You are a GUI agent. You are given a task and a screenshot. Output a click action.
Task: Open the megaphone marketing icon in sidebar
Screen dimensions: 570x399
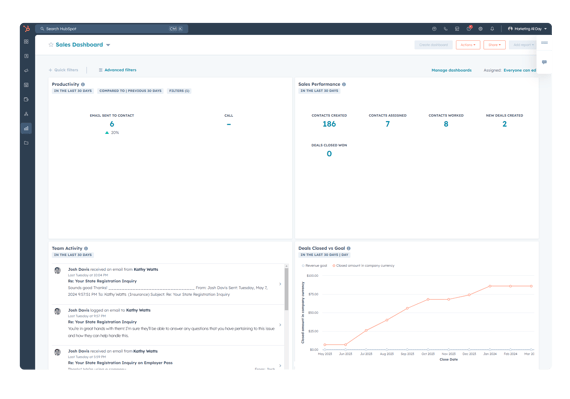26,70
